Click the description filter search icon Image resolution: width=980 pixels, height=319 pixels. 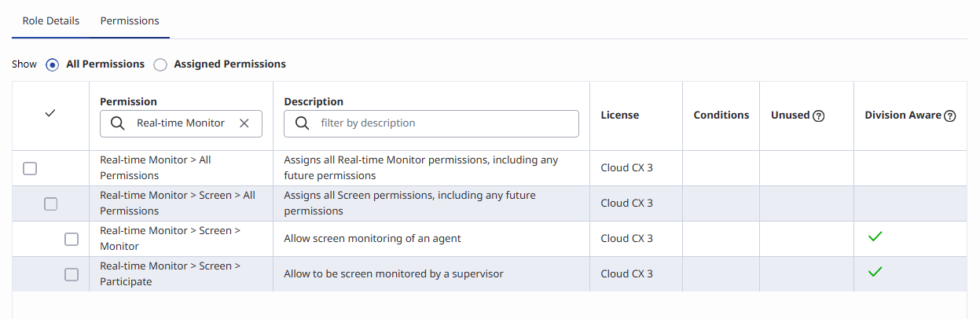[301, 123]
